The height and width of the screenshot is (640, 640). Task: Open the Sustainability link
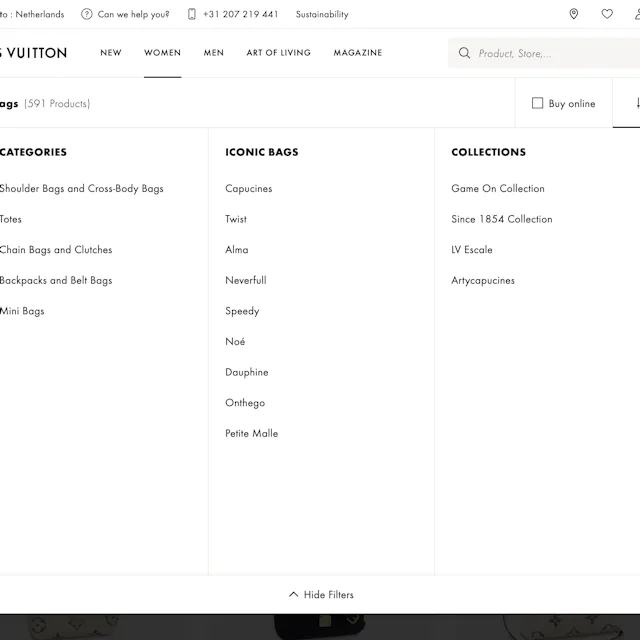tap(322, 14)
